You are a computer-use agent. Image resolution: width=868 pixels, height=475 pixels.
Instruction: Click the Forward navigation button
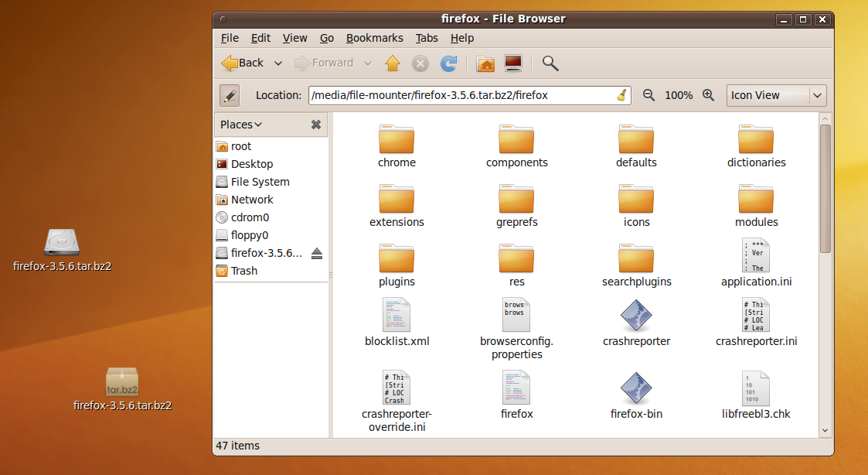click(x=324, y=63)
